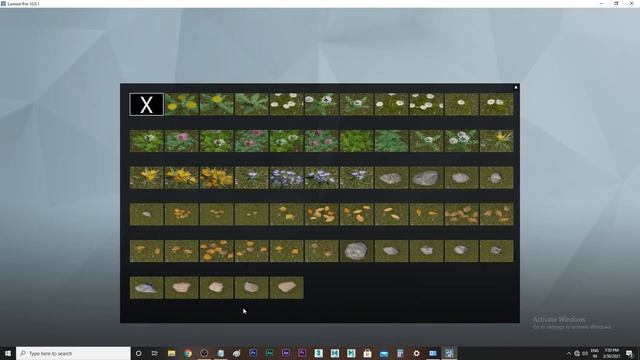Select the fullest orange crocus cluster thumbnail

[217, 178]
